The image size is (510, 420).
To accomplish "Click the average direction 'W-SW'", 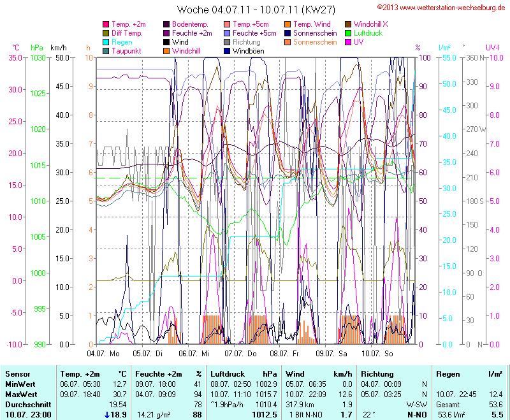I will pyautogui.click(x=417, y=405).
